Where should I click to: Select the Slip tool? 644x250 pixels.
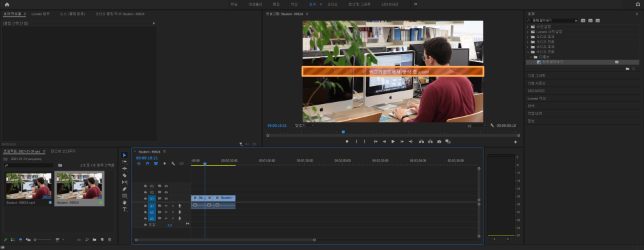click(x=125, y=182)
